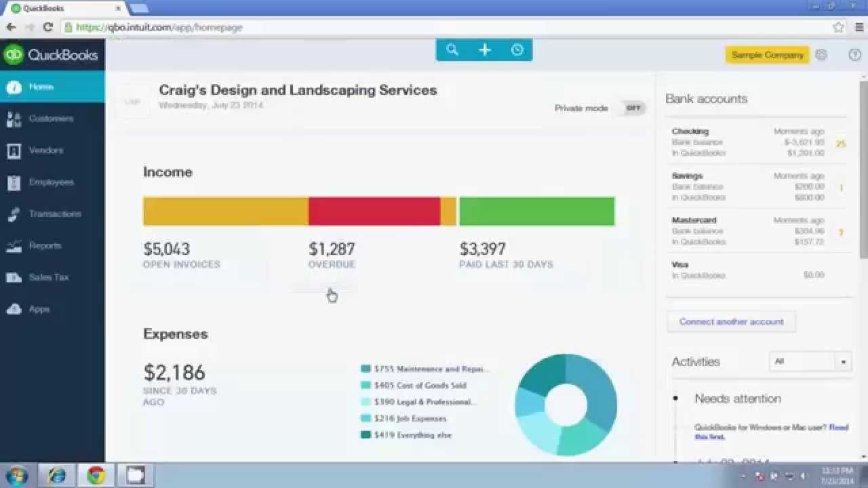Image resolution: width=868 pixels, height=488 pixels.
Task: Click the Reports sidebar icon
Action: tap(14, 246)
